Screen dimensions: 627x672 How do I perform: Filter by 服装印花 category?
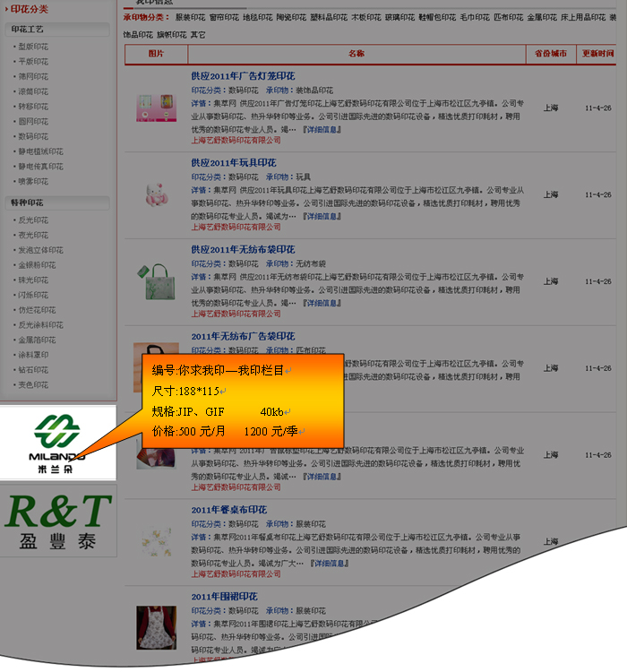[190, 17]
